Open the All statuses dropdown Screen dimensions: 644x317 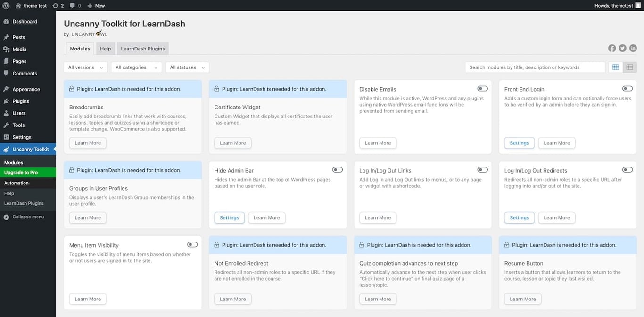[187, 67]
